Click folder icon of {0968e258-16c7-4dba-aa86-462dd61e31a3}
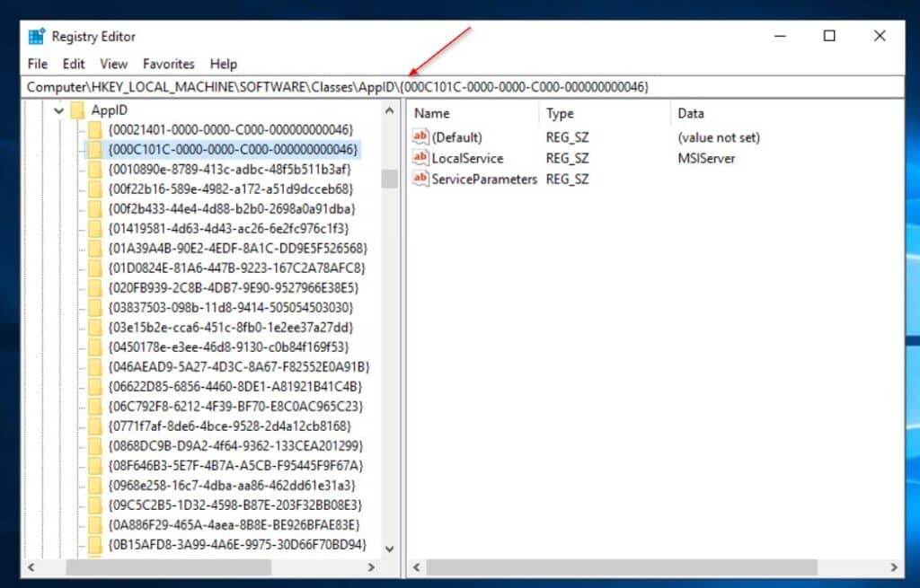 point(94,486)
